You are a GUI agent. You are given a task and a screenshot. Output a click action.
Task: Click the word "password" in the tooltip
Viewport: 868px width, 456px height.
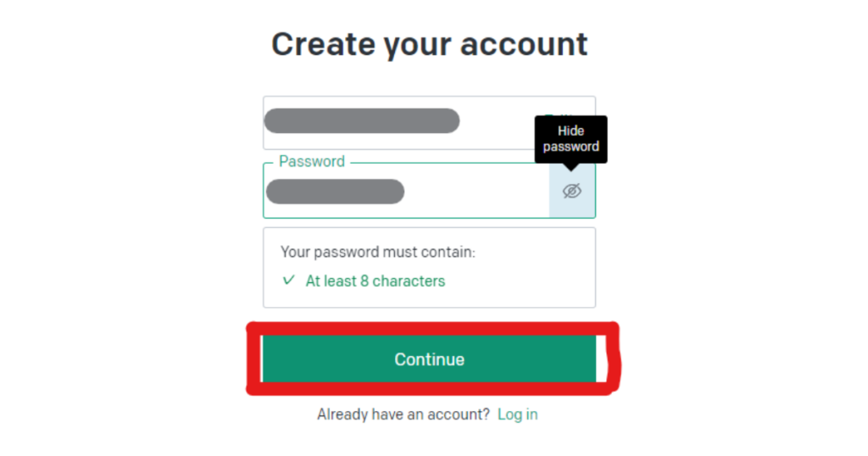point(570,147)
